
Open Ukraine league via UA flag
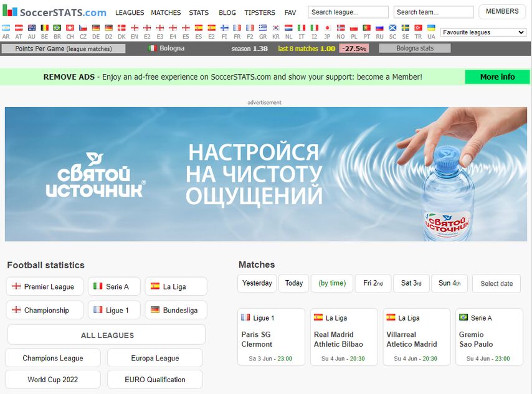[x=431, y=28]
